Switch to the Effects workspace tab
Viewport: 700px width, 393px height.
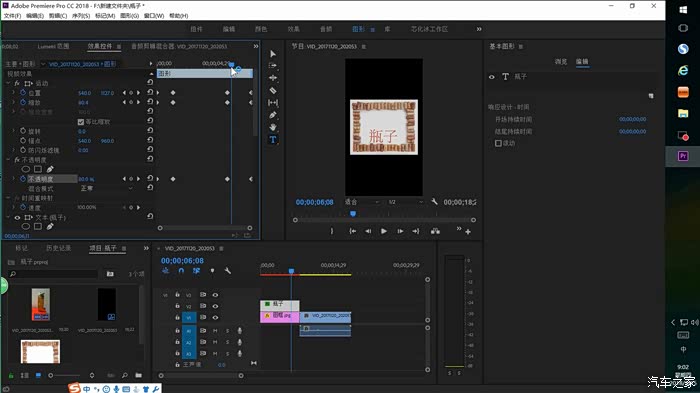point(293,29)
